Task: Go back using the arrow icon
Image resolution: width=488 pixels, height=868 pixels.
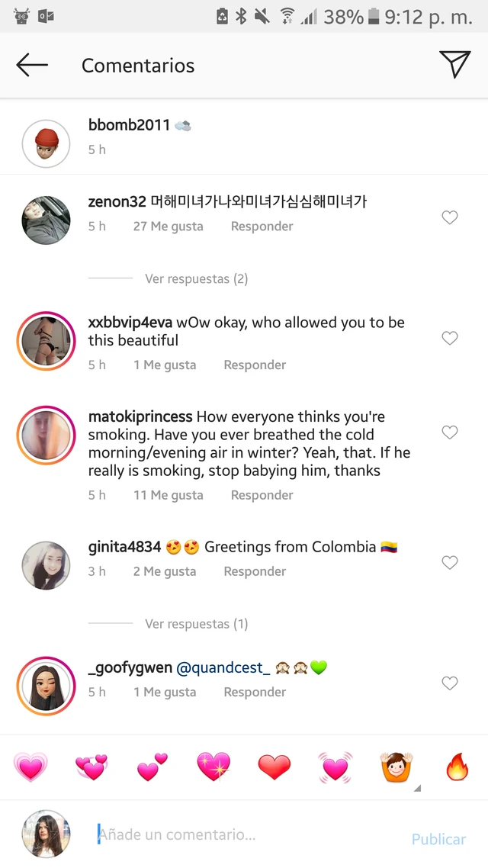Action: (x=32, y=66)
